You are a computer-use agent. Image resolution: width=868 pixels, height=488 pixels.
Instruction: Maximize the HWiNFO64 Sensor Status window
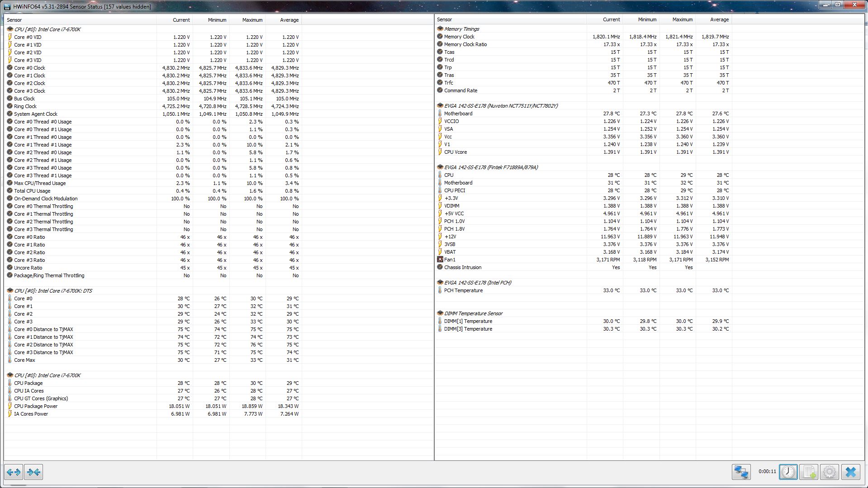pyautogui.click(x=837, y=5)
